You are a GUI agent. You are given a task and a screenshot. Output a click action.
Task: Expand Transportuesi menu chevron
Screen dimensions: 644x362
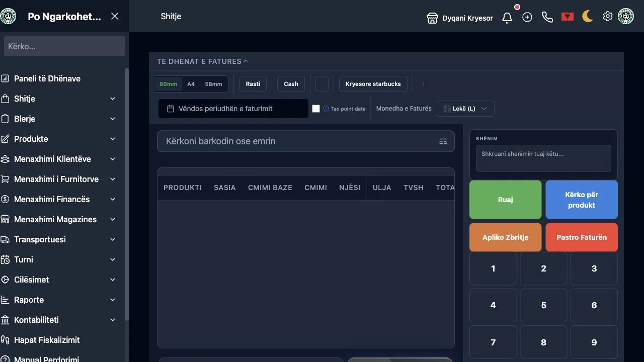point(113,239)
